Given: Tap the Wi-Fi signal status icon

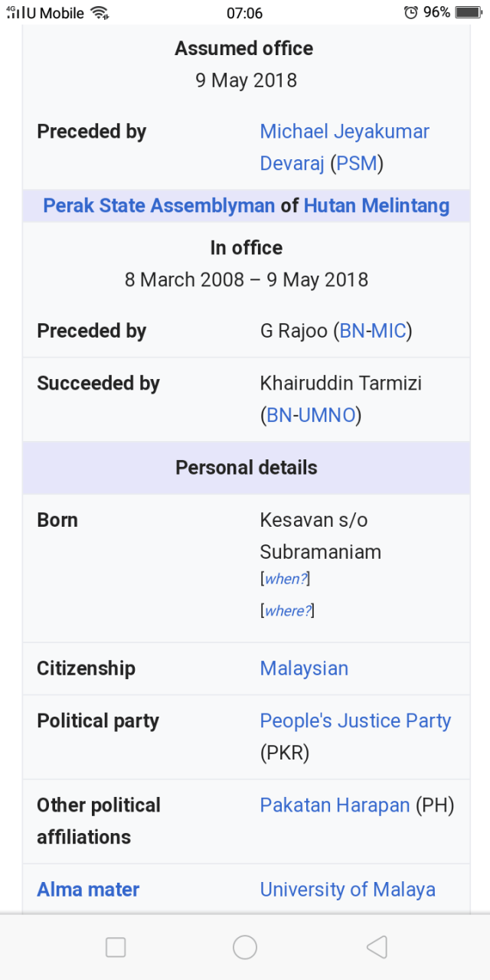Looking at the screenshot, I should tap(99, 12).
